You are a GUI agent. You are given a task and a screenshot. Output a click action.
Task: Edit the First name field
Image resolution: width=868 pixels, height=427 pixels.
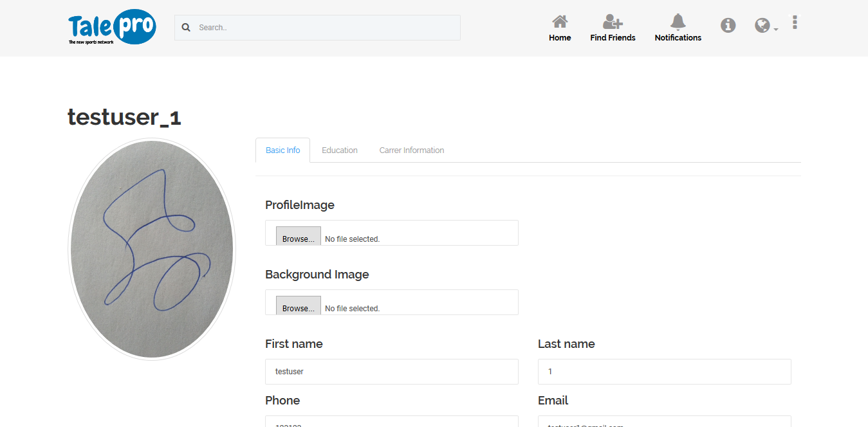(x=392, y=372)
